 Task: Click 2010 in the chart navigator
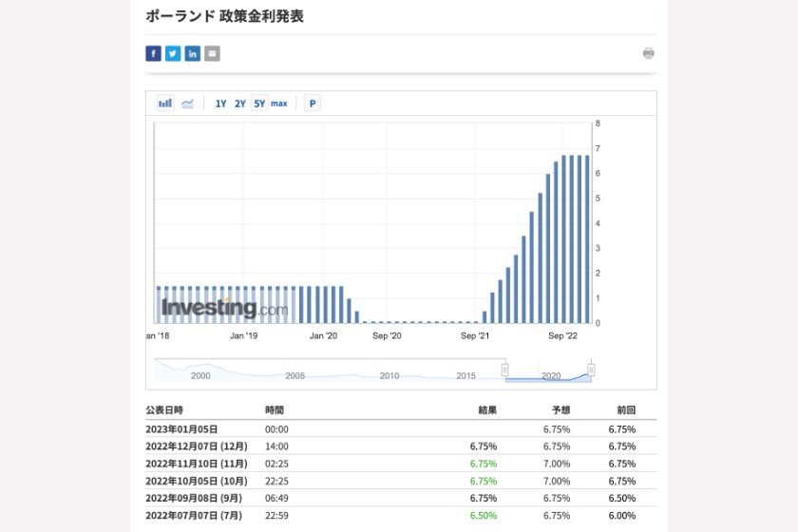[389, 375]
